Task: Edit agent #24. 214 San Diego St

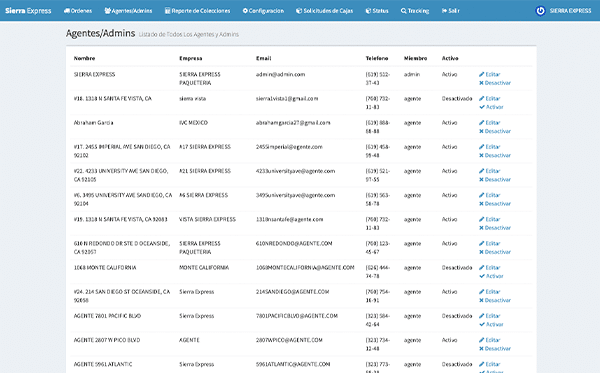Action: 489,292
